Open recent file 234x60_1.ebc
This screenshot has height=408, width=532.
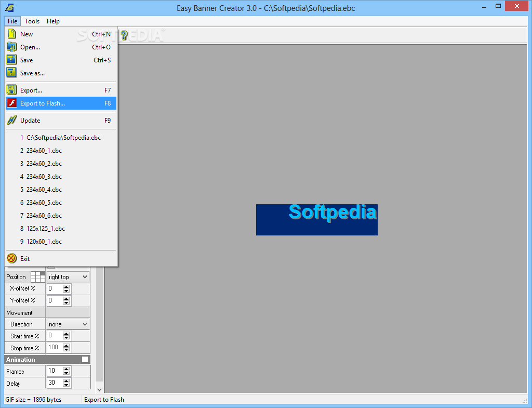[61, 150]
